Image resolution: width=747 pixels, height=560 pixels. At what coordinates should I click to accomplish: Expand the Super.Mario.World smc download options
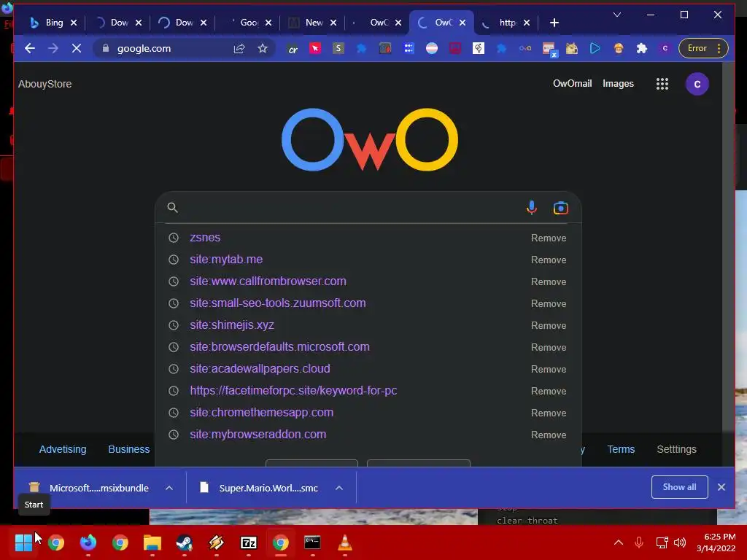[339, 488]
